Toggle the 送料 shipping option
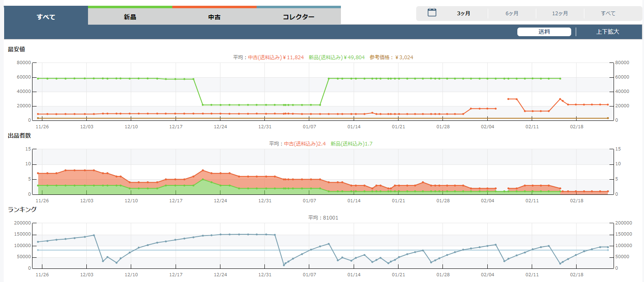The height and width of the screenshot is (282, 644). tap(544, 32)
